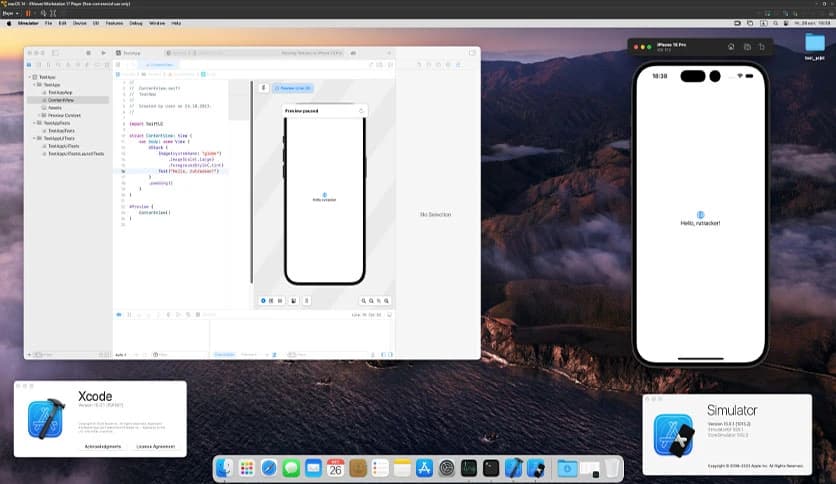
Task: Open the desktop folder in top-right corner
Action: [x=815, y=44]
